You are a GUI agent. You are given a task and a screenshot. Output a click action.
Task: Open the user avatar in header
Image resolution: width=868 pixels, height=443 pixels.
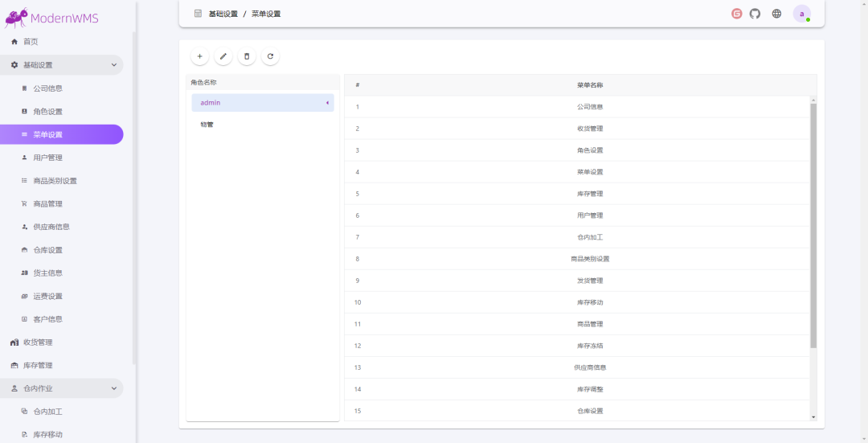click(x=801, y=14)
